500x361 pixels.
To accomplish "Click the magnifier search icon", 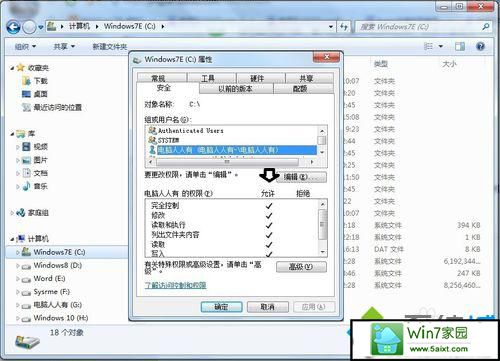I will point(486,27).
